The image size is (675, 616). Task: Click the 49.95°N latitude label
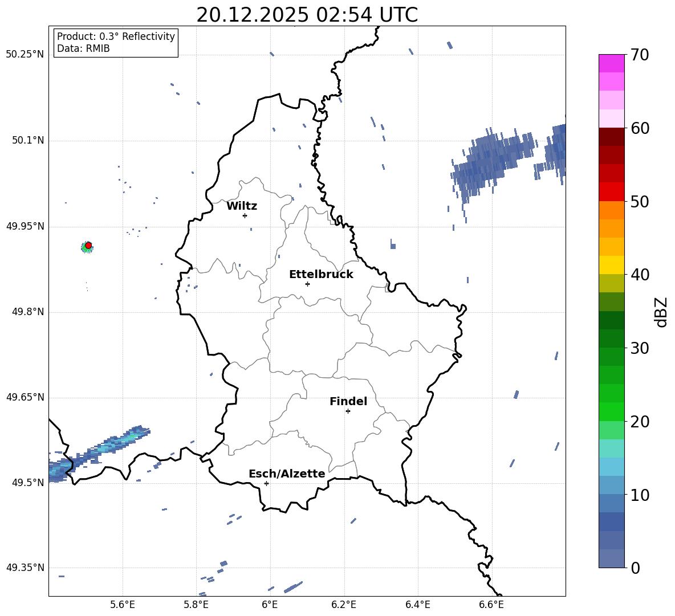[25, 226]
